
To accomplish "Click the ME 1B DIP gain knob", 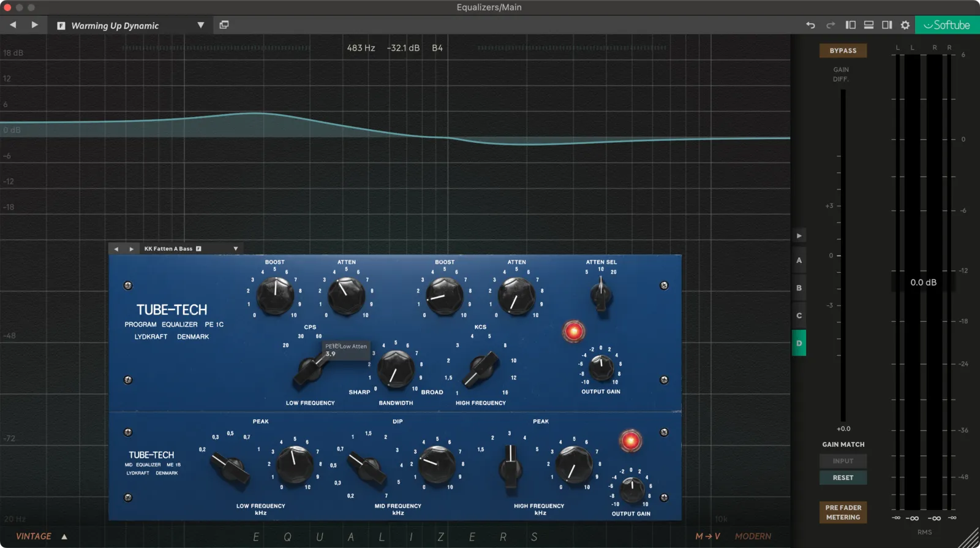I will pyautogui.click(x=437, y=465).
